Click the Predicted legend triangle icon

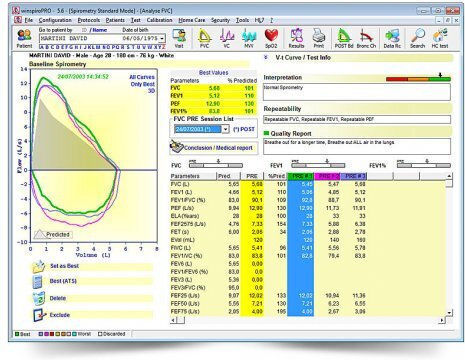pos(40,234)
